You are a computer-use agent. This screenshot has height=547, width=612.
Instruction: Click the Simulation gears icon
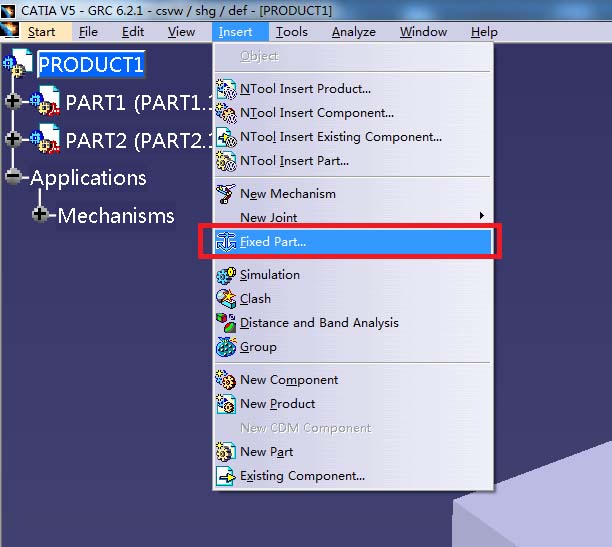pyautogui.click(x=226, y=275)
